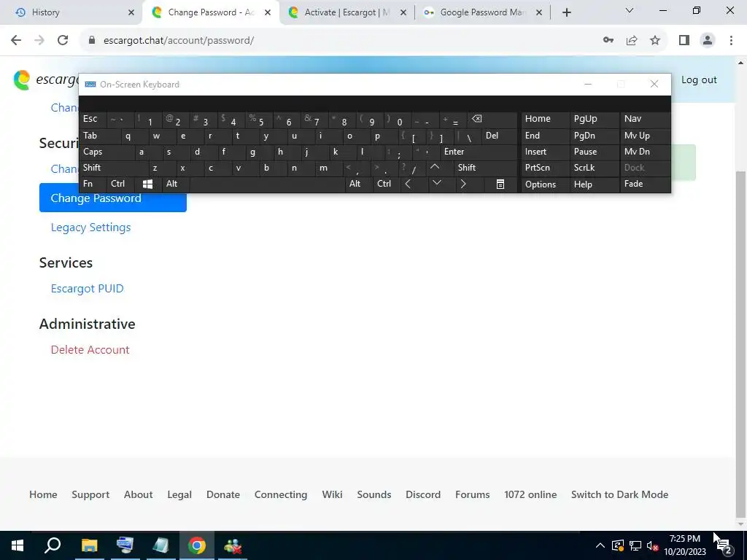
Task: Open a new browser tab
Action: pos(566,12)
